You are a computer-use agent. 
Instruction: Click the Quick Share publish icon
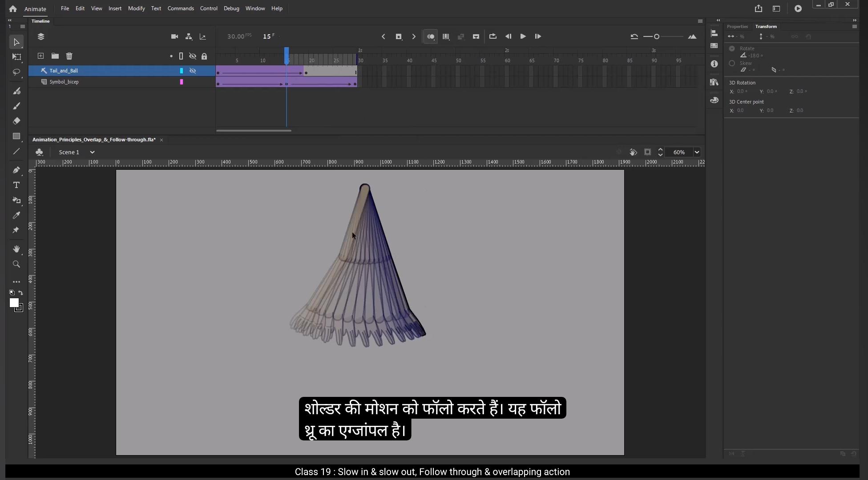(x=759, y=8)
